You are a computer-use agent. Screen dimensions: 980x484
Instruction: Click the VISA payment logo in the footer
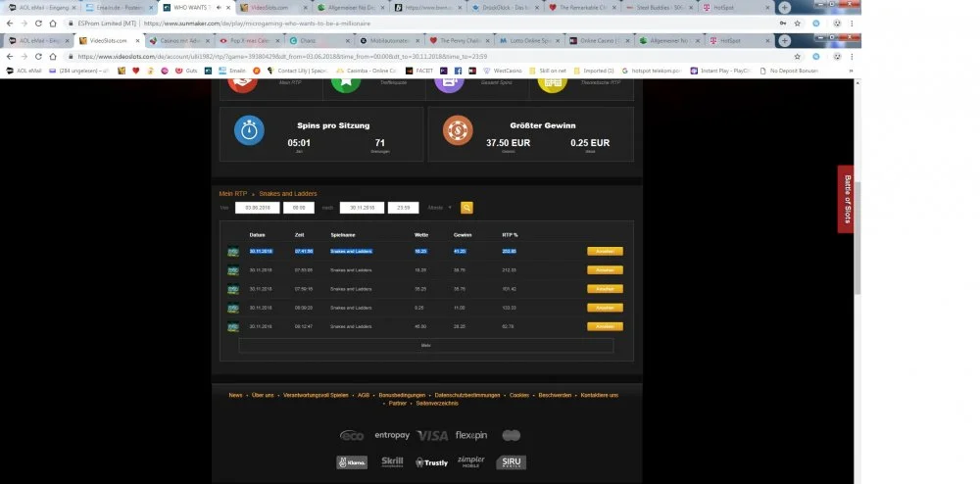point(432,436)
